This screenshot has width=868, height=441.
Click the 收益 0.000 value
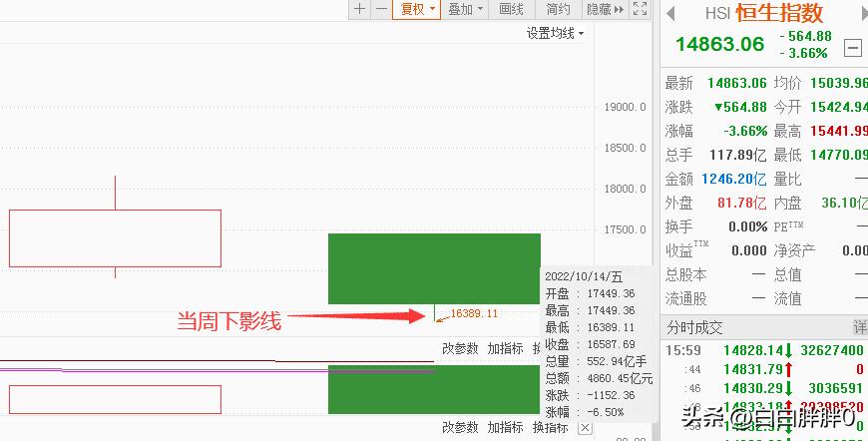[749, 250]
